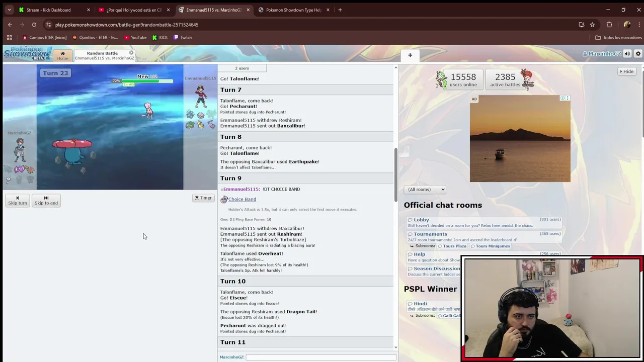
Task: Click your Vileplume sprite on the field
Action: tap(72, 151)
